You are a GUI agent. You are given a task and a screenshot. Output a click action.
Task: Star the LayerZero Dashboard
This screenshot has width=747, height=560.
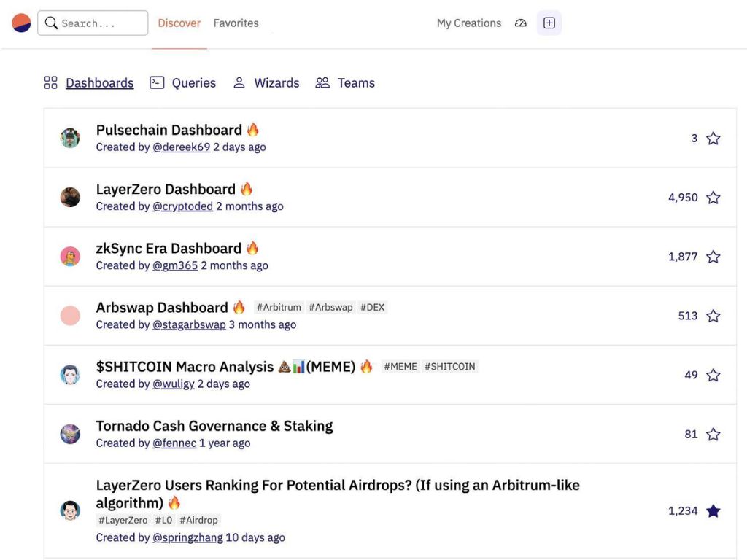point(713,197)
